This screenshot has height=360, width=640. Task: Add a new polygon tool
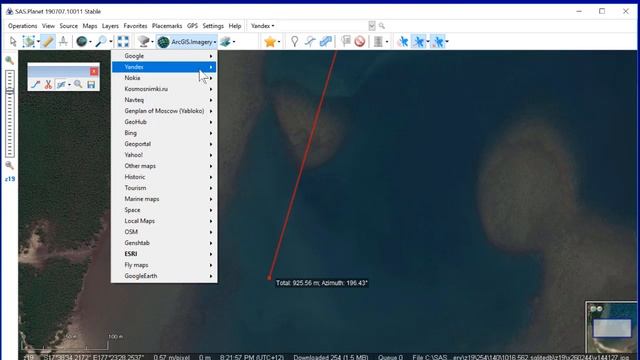pyautogui.click(x=326, y=41)
